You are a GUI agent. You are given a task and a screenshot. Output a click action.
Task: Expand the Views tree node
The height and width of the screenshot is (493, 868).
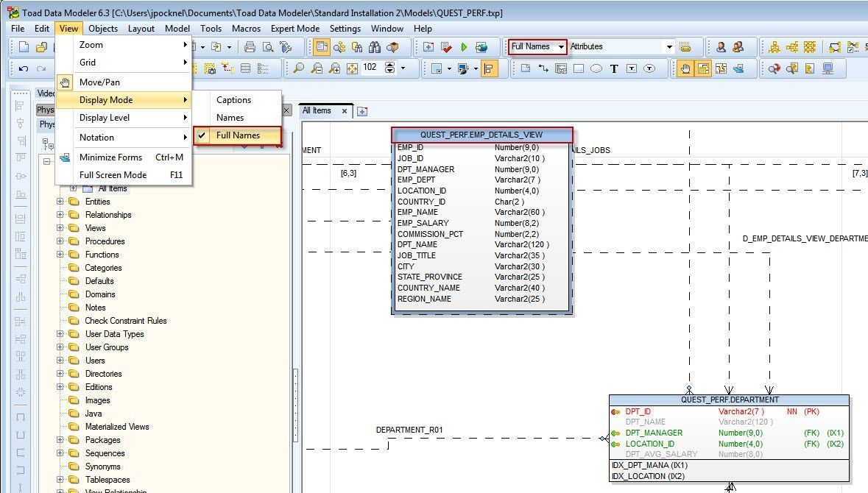coord(60,228)
